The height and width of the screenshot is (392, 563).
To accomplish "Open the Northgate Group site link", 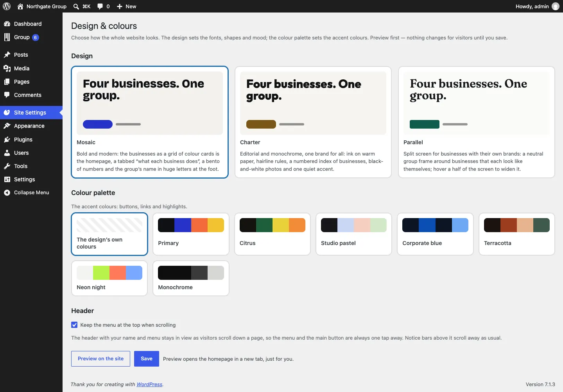I will [42, 6].
